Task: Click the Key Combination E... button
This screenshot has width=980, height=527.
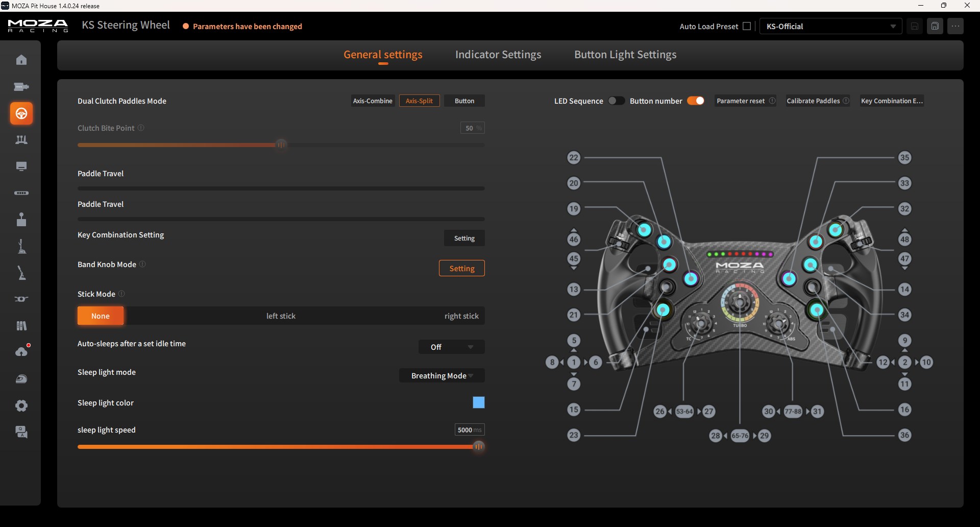Action: [892, 101]
